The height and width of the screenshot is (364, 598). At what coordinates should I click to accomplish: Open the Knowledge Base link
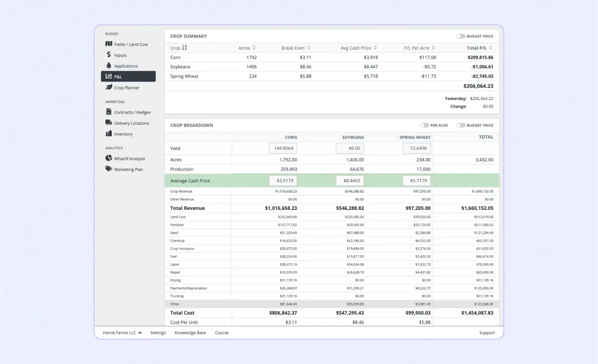pos(190,333)
